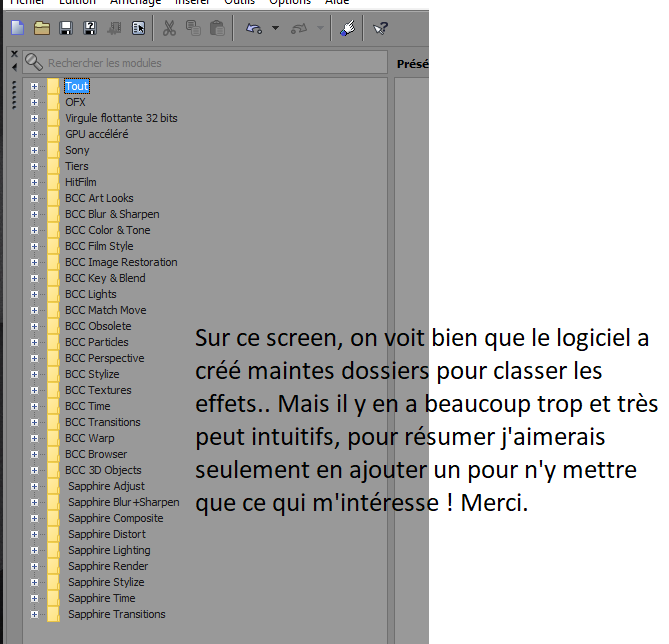Click the Save As toolbar icon

[89, 29]
